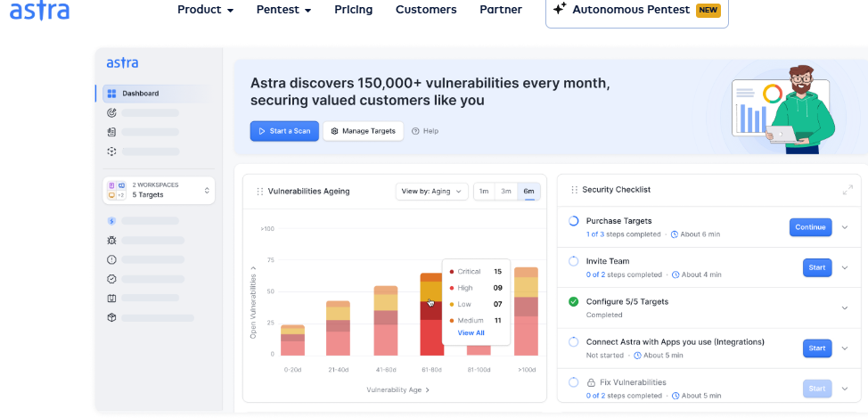The width and height of the screenshot is (868, 418).
Task: Click the >100d vulnerability bar
Action: click(526, 312)
